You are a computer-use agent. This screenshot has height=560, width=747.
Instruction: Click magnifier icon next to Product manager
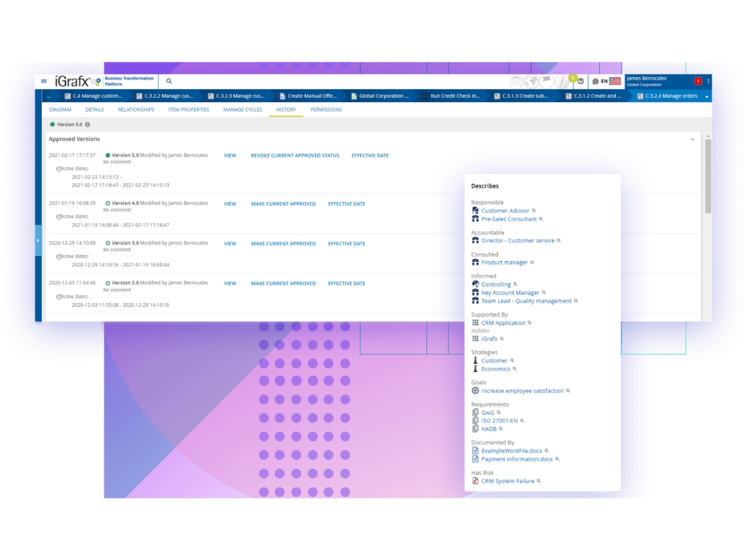pos(532,263)
